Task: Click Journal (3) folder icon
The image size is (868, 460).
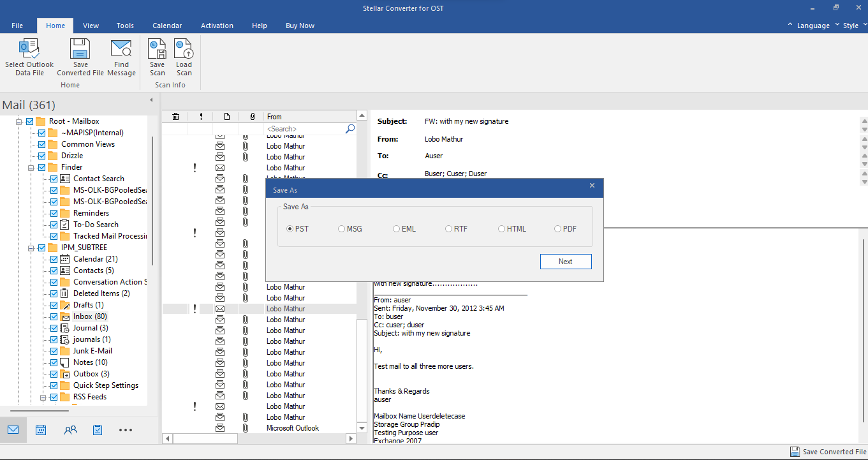Action: (64, 328)
